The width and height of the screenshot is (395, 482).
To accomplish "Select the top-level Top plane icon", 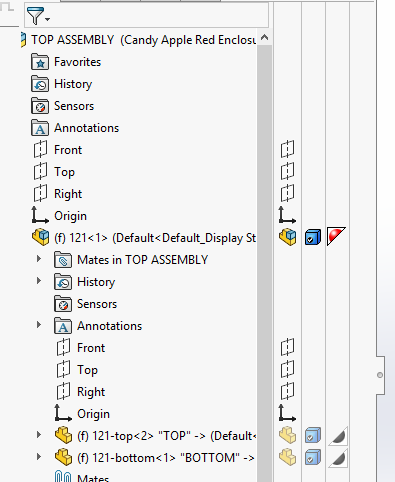I will coord(40,171).
